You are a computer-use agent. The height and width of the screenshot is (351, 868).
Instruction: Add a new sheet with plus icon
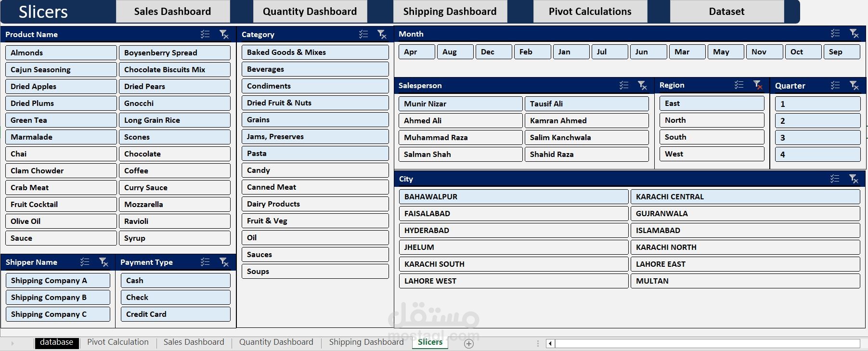point(469,343)
